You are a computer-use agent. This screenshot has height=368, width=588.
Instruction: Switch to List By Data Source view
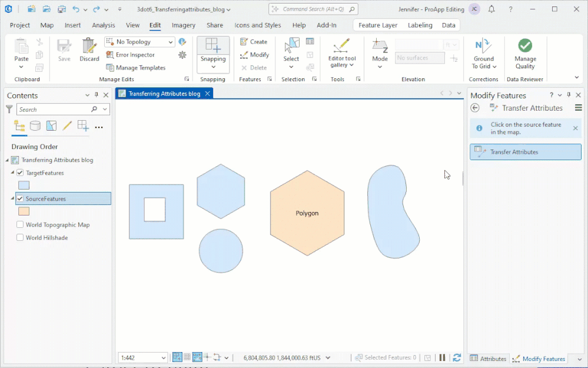pos(35,126)
